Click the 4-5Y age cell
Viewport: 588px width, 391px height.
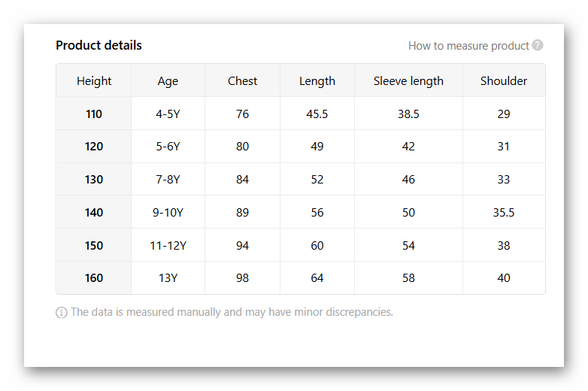168,114
